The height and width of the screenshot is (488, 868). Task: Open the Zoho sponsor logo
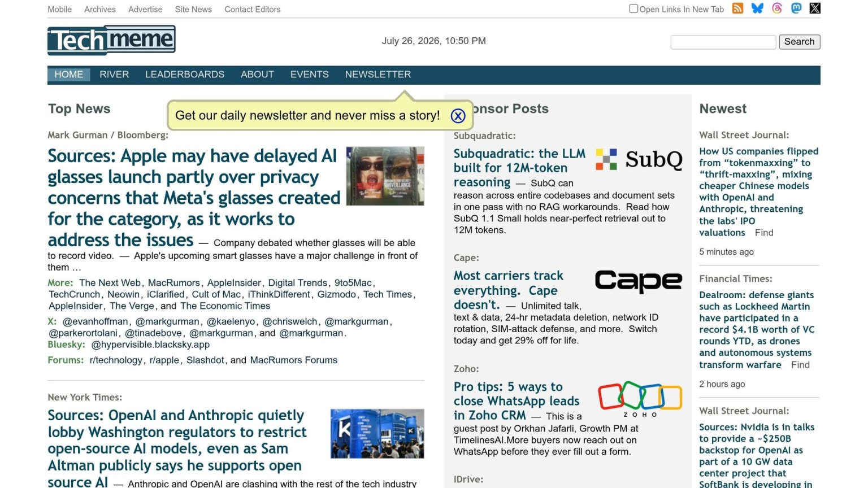pyautogui.click(x=640, y=399)
